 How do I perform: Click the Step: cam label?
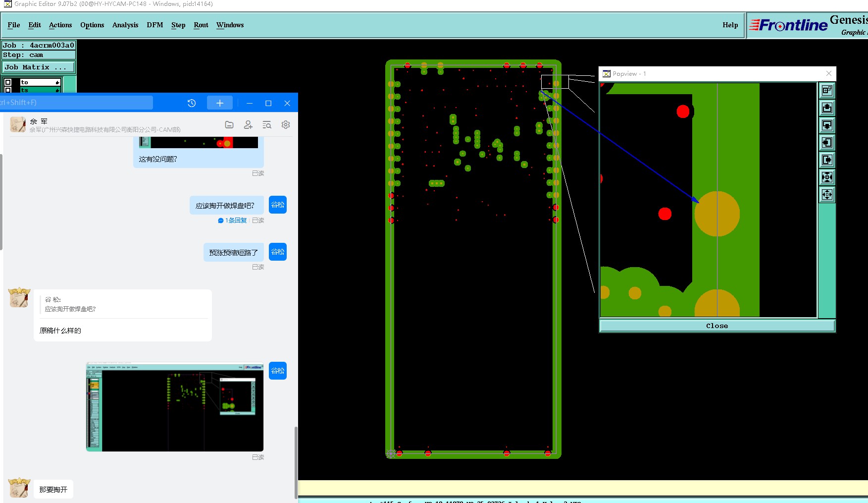pos(39,55)
